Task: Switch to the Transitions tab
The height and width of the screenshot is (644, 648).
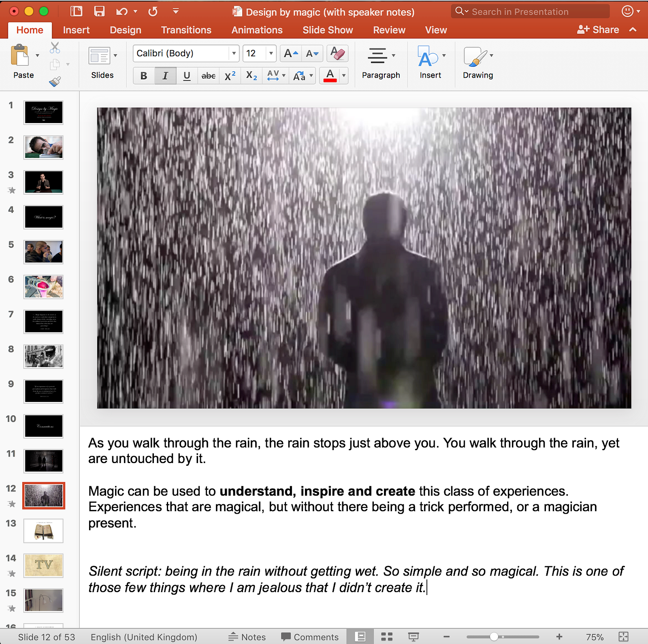Action: (x=186, y=30)
